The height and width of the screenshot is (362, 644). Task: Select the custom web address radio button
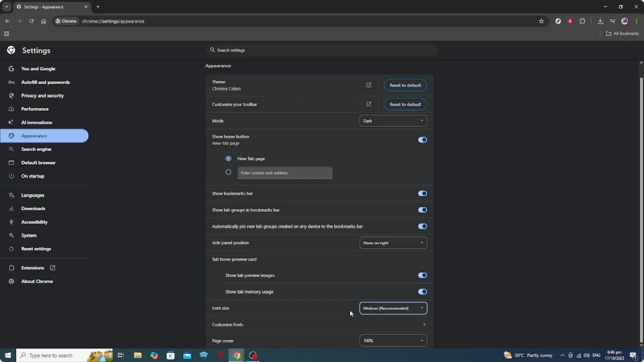pyautogui.click(x=228, y=172)
